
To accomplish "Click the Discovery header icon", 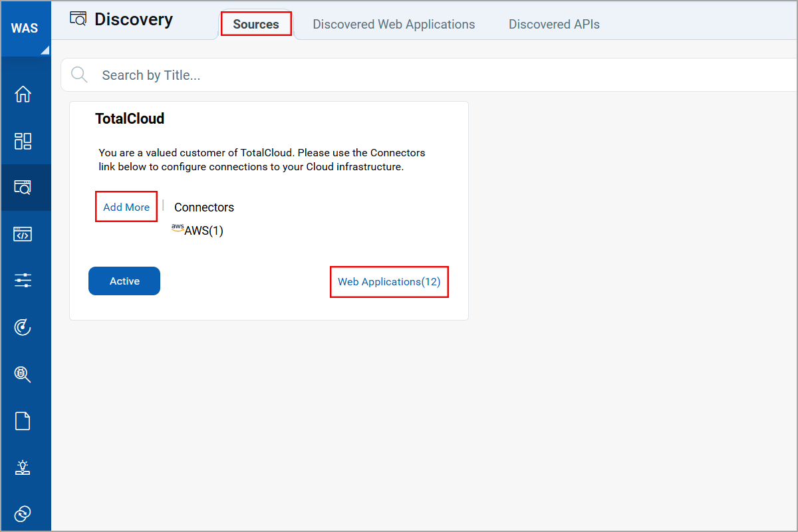I will coord(78,19).
